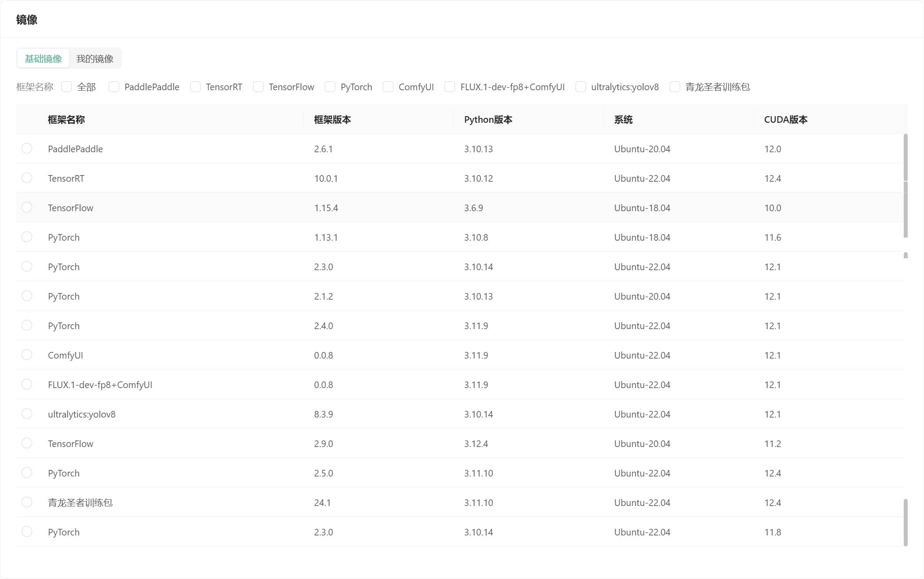
Task: Click version 1.15.4 in TensorFlow row
Action: [326, 208]
